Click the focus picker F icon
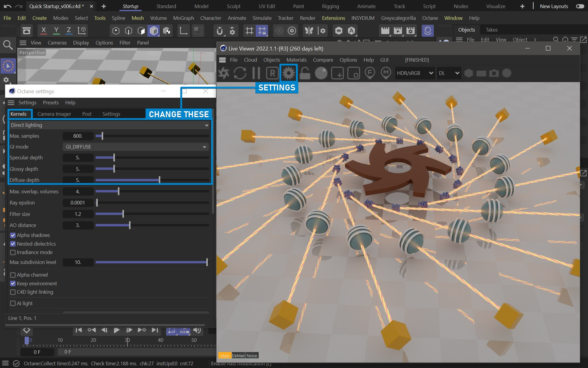This screenshot has height=368, width=588. 370,73
